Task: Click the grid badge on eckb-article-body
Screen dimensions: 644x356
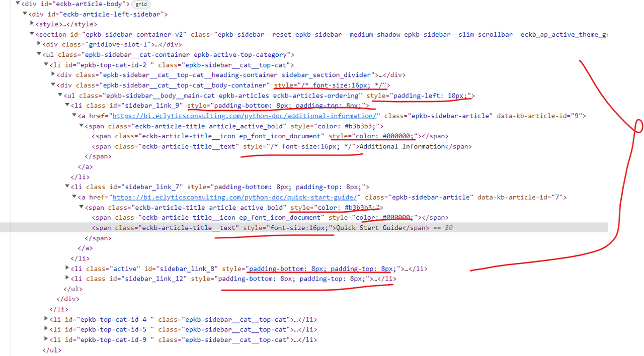Action: pos(141,4)
